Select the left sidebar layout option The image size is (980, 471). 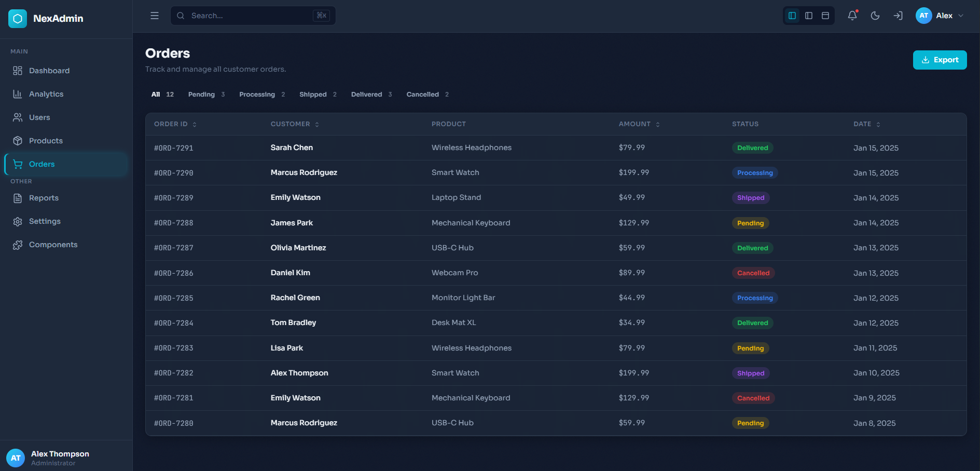point(792,16)
